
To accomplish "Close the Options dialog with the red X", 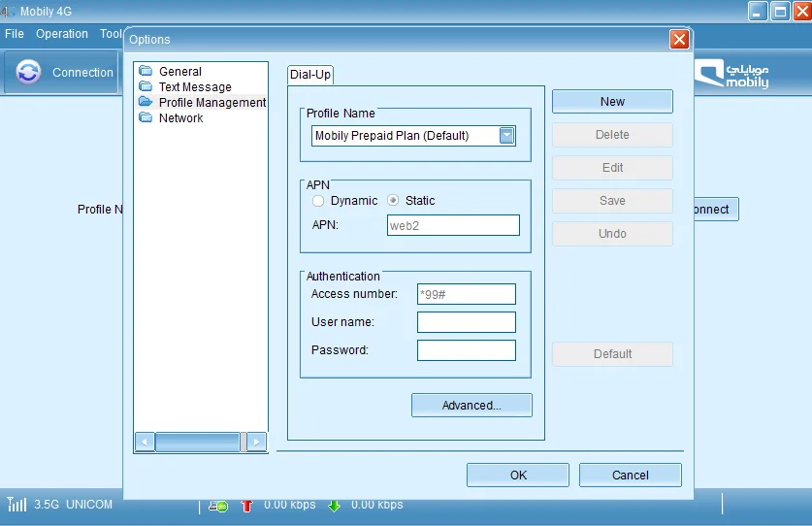I will (x=679, y=40).
